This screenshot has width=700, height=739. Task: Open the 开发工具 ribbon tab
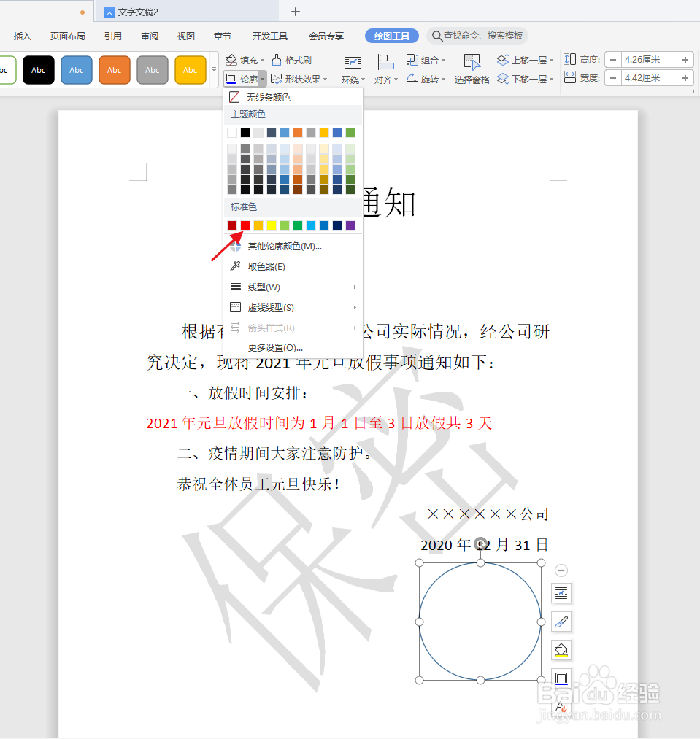(269, 35)
